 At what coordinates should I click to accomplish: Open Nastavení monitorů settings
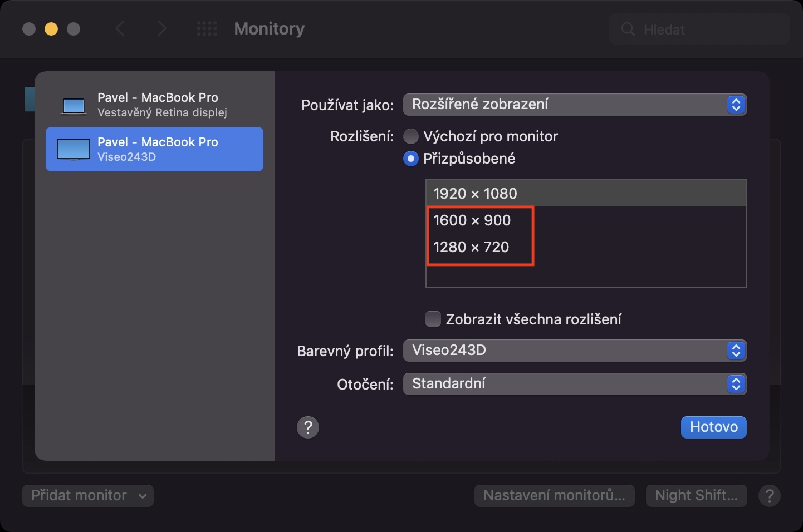pos(554,495)
